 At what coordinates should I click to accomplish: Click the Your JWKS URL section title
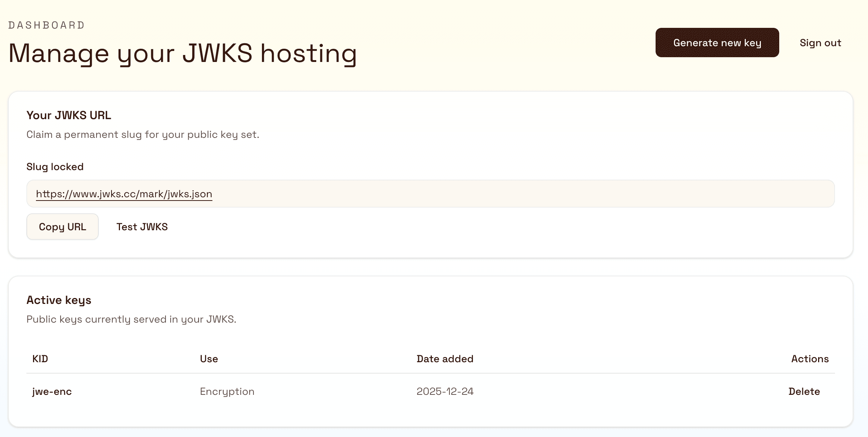point(68,115)
